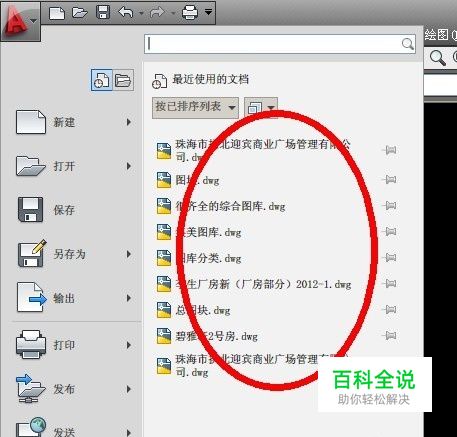Click the Plot printer icon in quick access toolbar
This screenshot has width=457, height=437.
(x=190, y=13)
